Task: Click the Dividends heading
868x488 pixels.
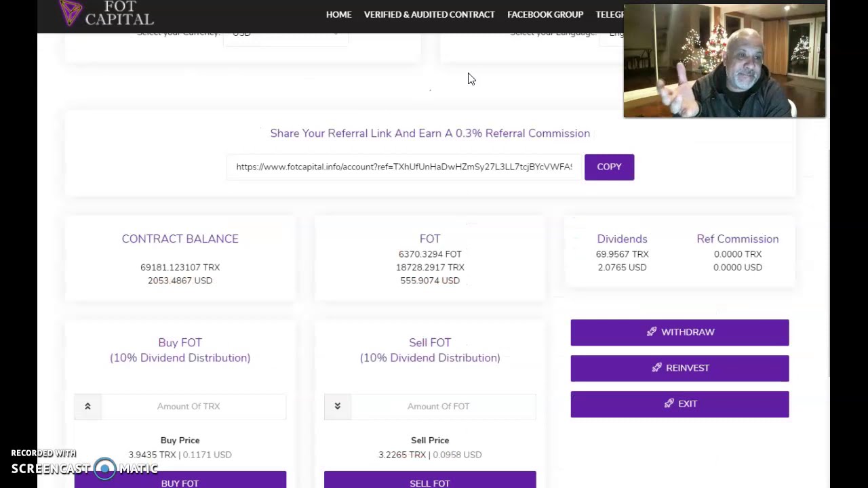Action: click(x=622, y=239)
